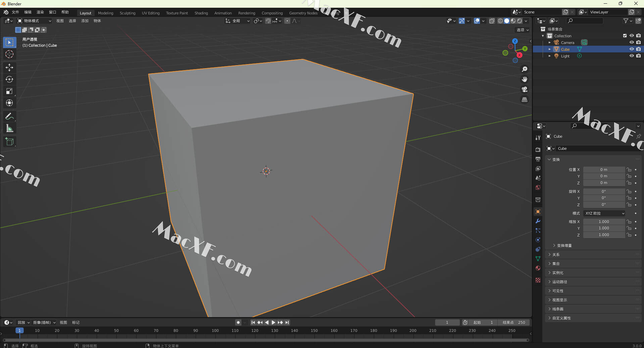Toggle visibility of the Light object

pos(631,56)
